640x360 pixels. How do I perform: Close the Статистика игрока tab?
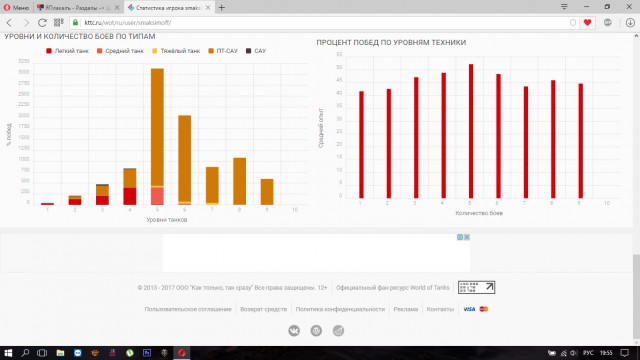208,7
